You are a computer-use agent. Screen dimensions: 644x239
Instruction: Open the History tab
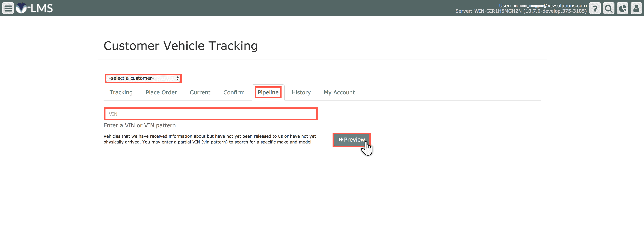pos(301,92)
